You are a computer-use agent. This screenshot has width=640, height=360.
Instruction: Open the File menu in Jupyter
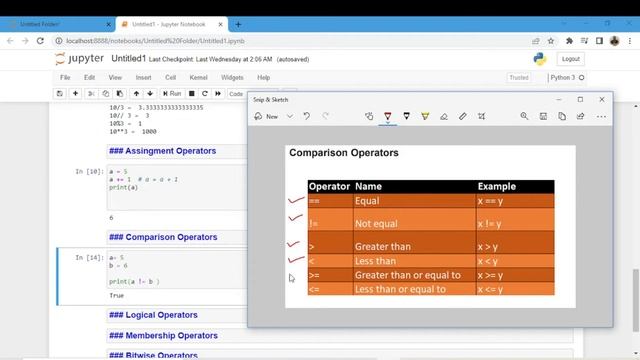coord(65,78)
